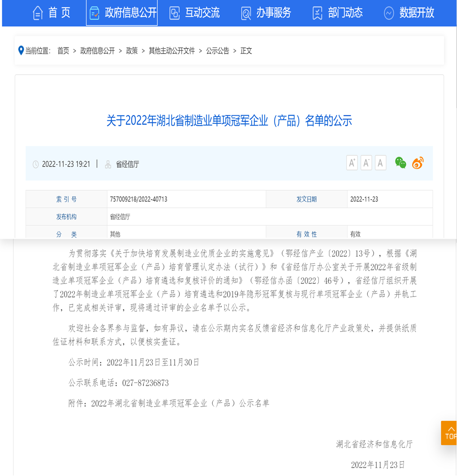Open 数据开放 in the navigation bar

click(x=409, y=13)
